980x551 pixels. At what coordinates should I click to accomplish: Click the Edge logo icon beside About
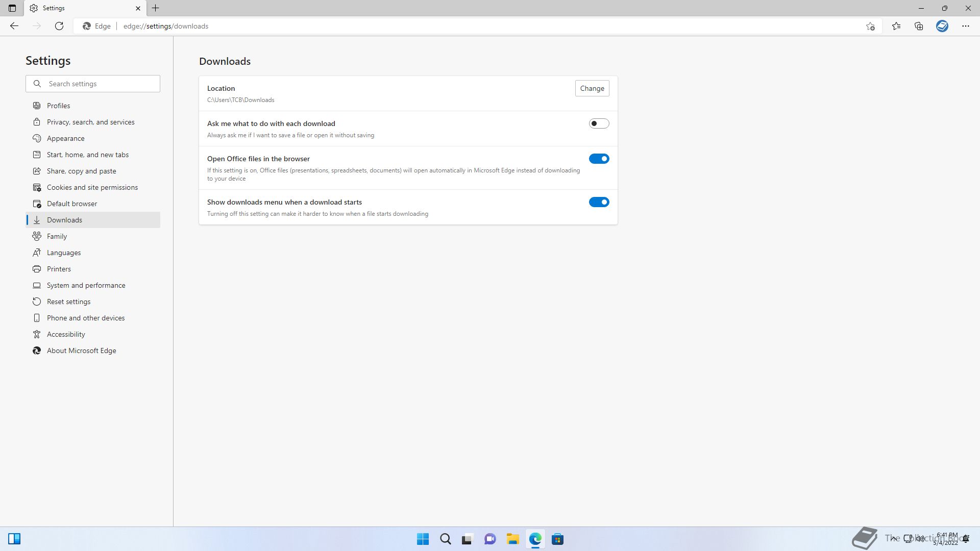coord(37,350)
